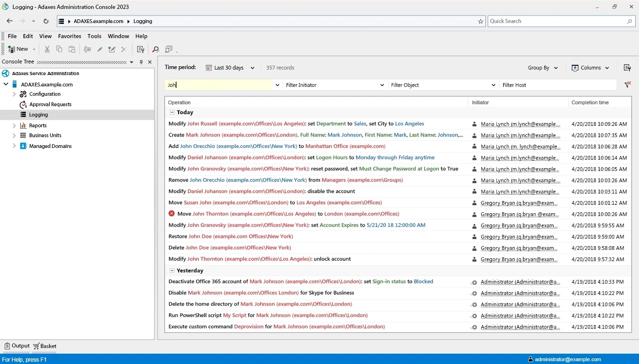Click the Cut scissors icon in toolbar

(47, 49)
